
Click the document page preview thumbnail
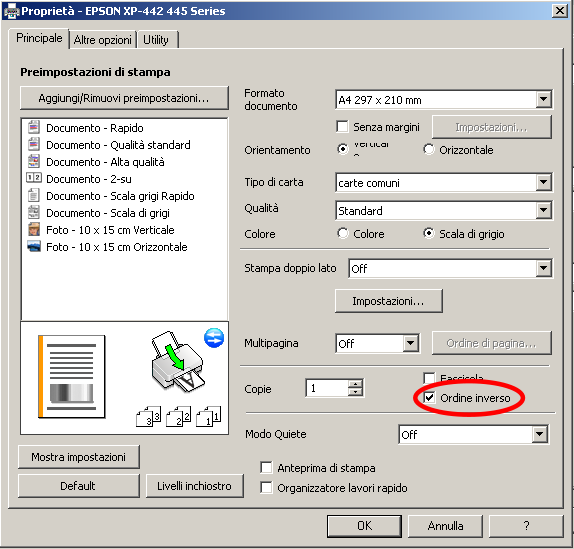(72, 377)
